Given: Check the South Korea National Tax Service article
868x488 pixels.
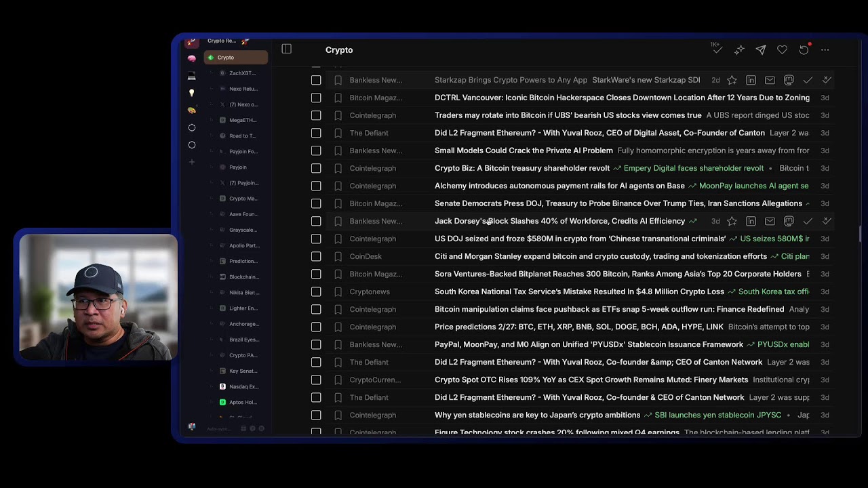Looking at the screenshot, I should pyautogui.click(x=316, y=291).
